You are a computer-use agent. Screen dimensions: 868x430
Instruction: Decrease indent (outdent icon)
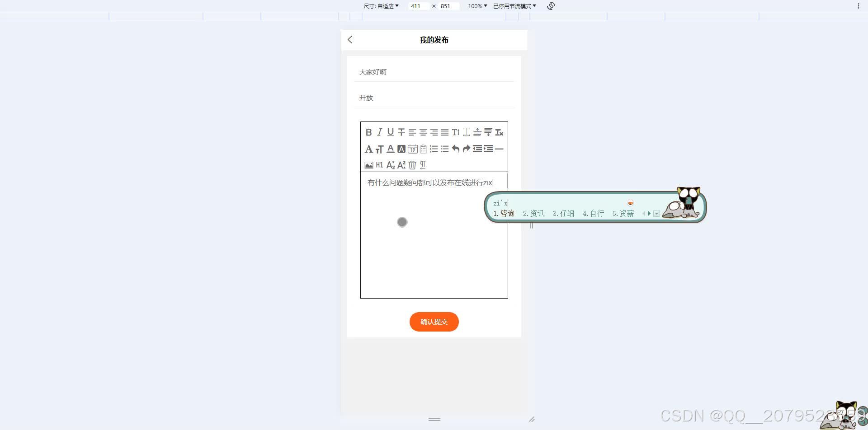[477, 149]
